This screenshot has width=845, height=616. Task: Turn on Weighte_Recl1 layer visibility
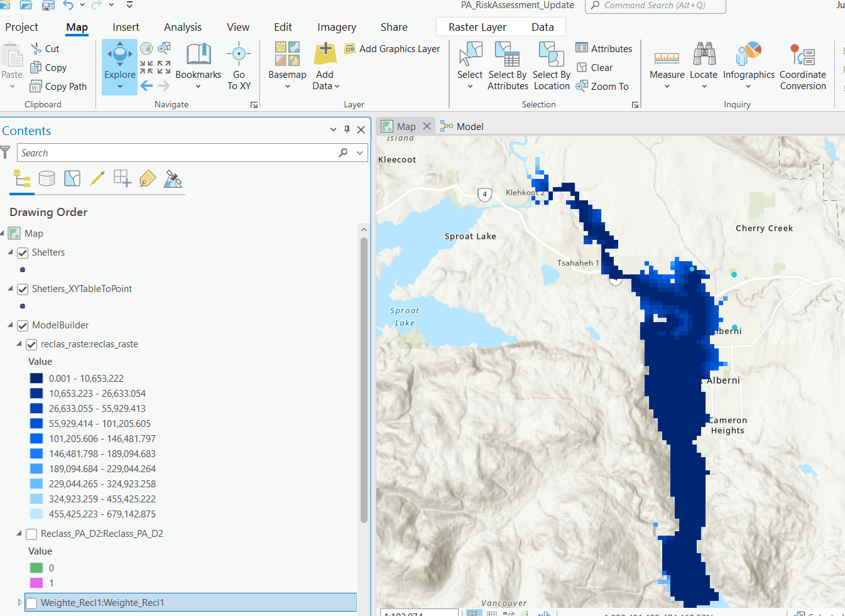tap(31, 603)
